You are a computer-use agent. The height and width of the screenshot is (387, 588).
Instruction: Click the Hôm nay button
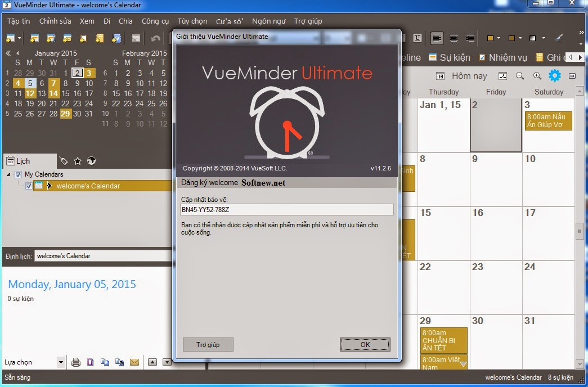(469, 76)
